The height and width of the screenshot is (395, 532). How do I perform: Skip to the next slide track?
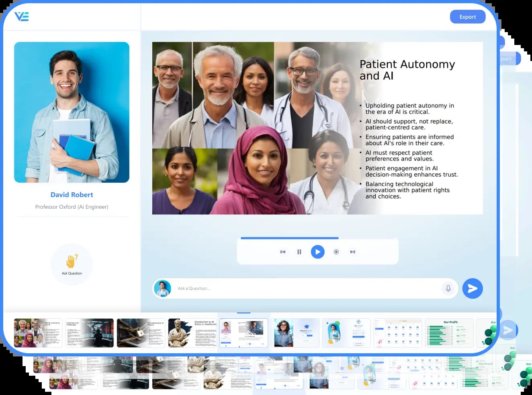(x=352, y=252)
